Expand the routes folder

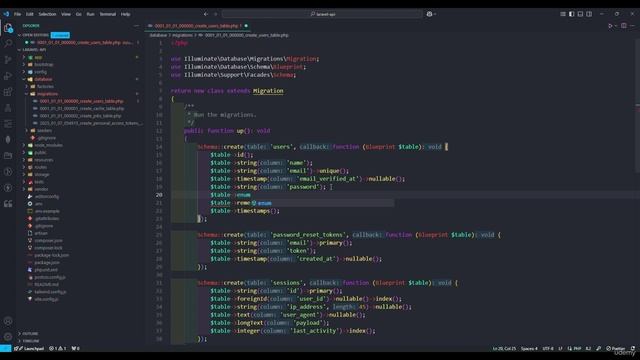[x=40, y=167]
